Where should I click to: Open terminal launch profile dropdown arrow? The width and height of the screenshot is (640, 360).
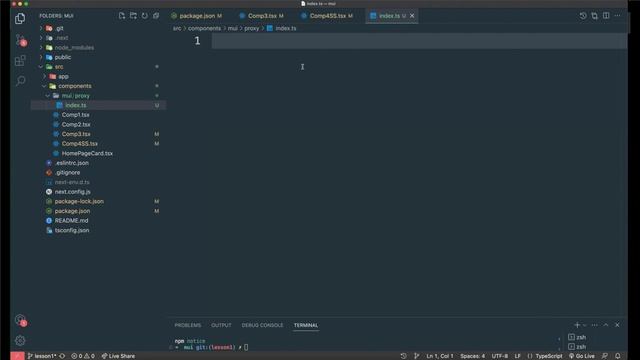(x=584, y=325)
